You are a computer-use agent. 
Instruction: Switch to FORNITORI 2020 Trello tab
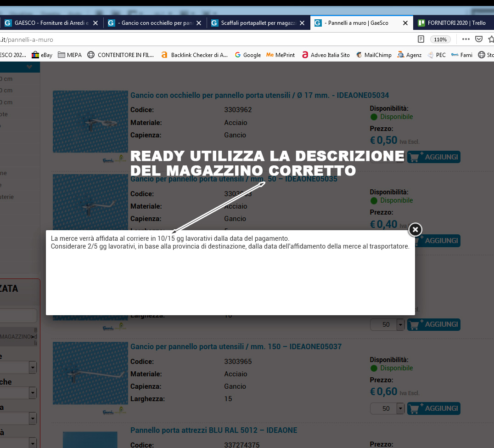coord(454,23)
